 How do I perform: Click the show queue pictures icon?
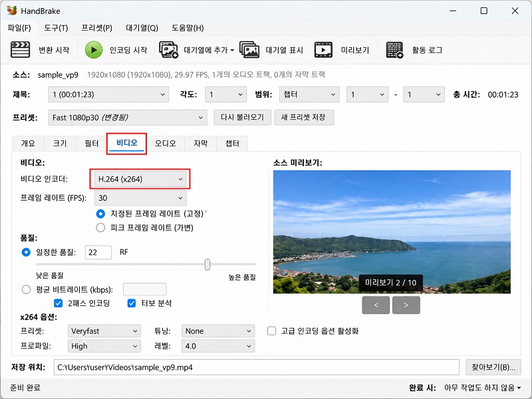(x=249, y=50)
